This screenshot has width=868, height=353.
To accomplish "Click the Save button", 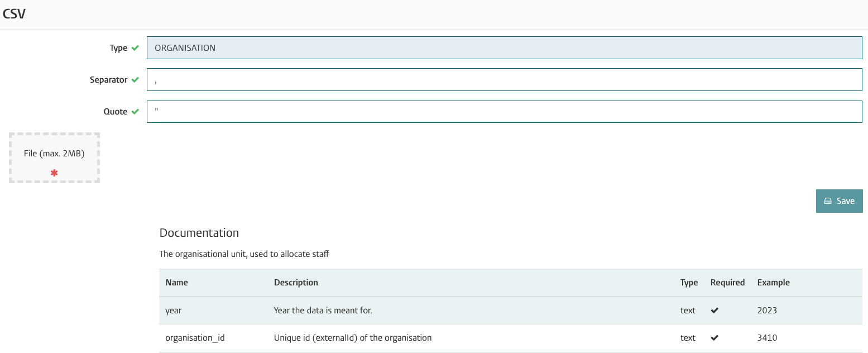I will (x=839, y=201).
